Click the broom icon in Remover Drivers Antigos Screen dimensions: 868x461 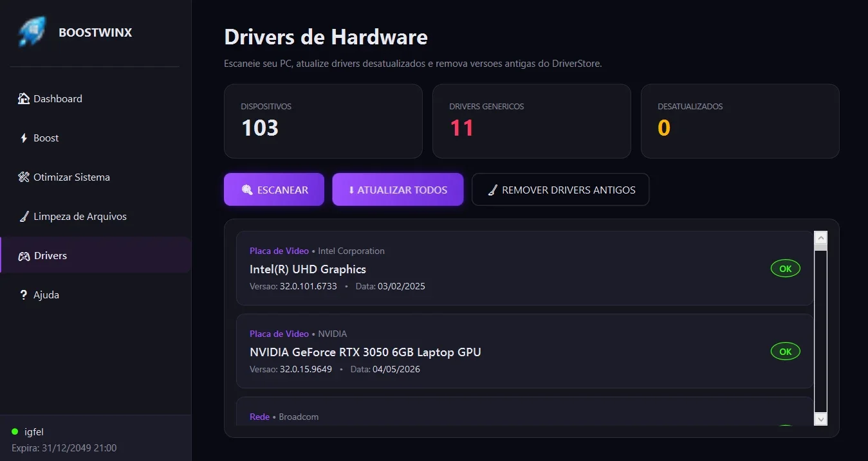[493, 190]
